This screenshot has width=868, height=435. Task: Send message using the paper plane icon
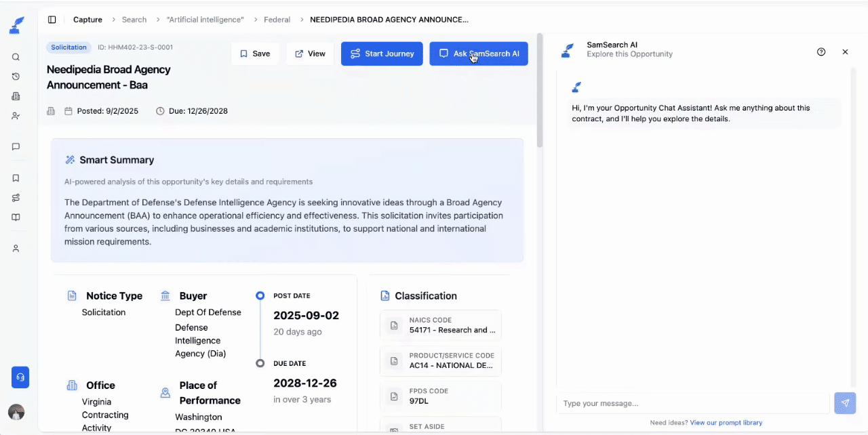(x=845, y=403)
